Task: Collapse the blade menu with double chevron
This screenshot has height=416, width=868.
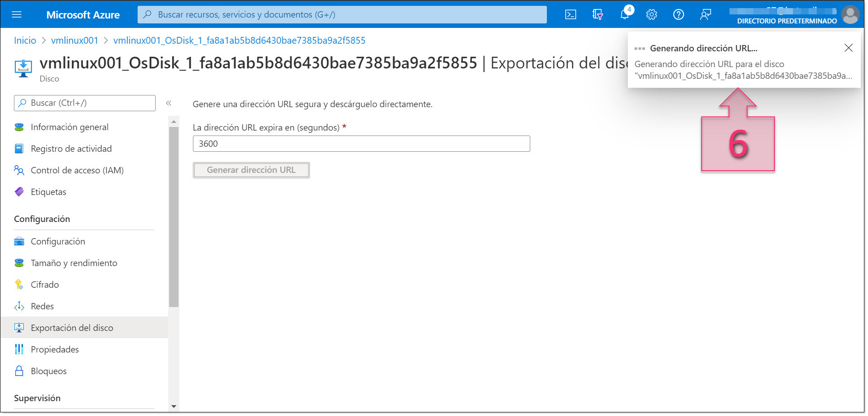Action: click(x=170, y=103)
